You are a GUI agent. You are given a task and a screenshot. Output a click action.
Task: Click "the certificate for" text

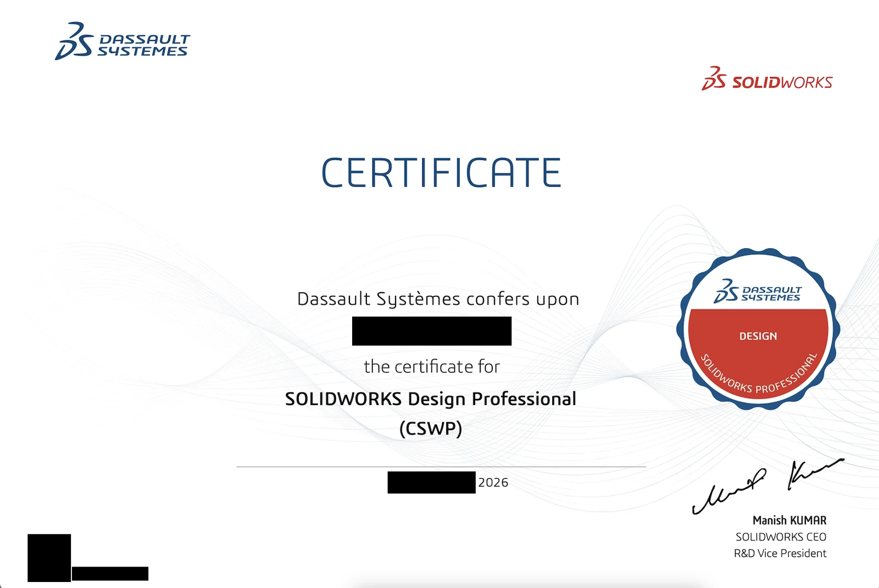pos(432,367)
